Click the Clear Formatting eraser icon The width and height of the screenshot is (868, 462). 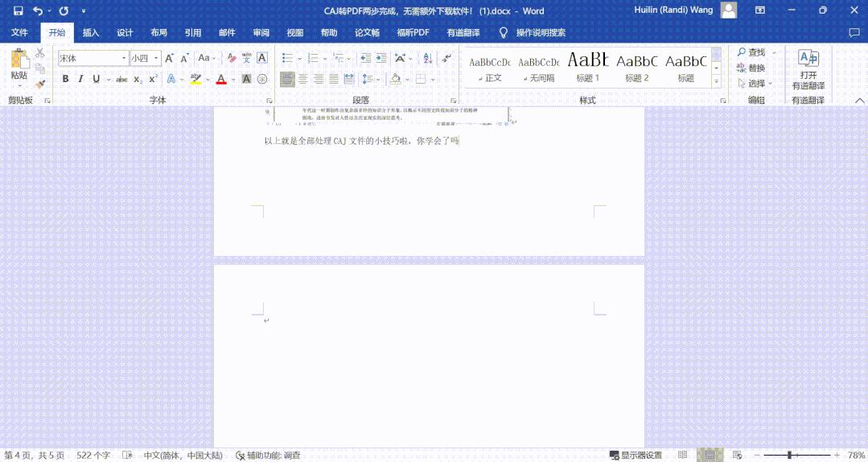232,58
